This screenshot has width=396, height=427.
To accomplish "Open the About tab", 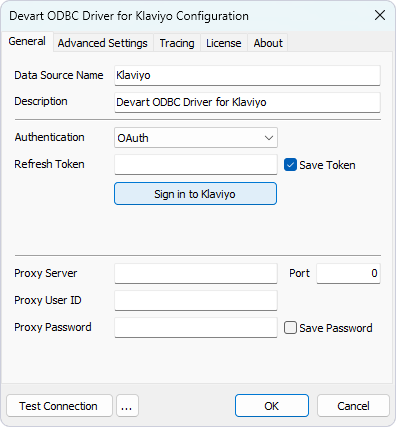I will pyautogui.click(x=268, y=43).
